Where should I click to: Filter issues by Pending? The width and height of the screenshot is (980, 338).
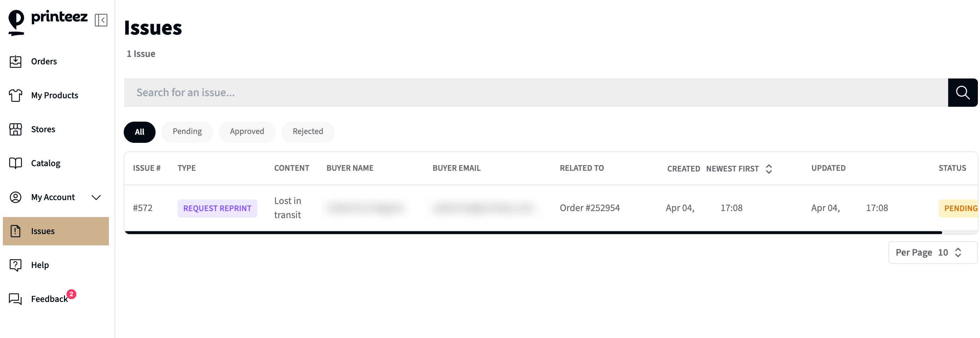point(187,132)
